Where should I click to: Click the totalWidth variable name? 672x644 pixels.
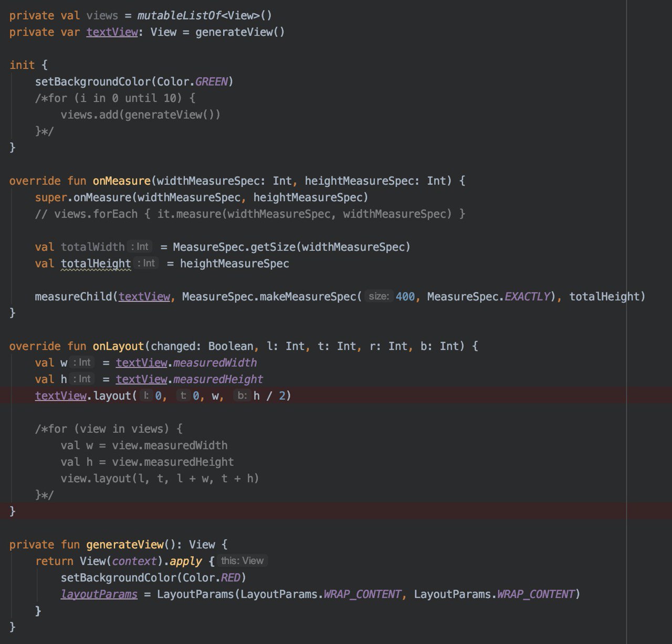tap(92, 247)
